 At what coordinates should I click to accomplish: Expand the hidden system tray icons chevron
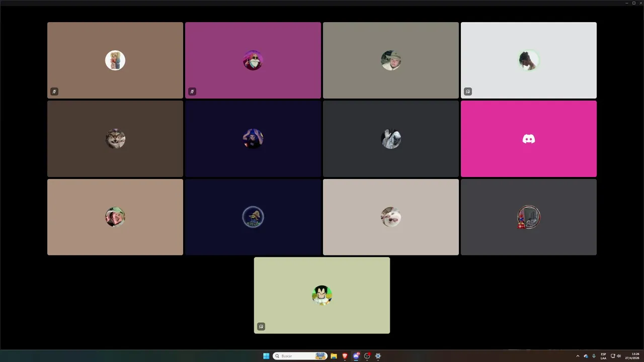[x=578, y=356]
